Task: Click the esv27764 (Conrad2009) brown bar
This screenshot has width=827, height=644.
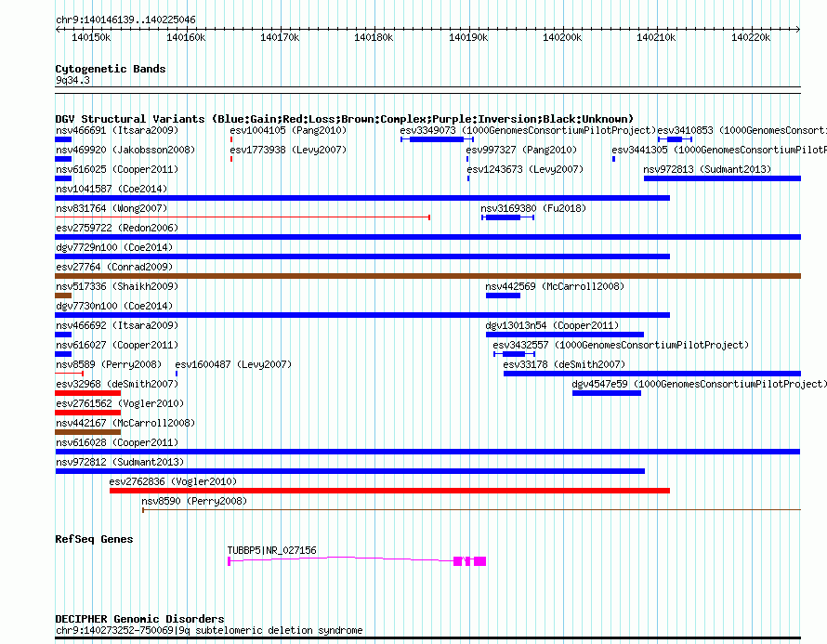Action: pos(427,276)
